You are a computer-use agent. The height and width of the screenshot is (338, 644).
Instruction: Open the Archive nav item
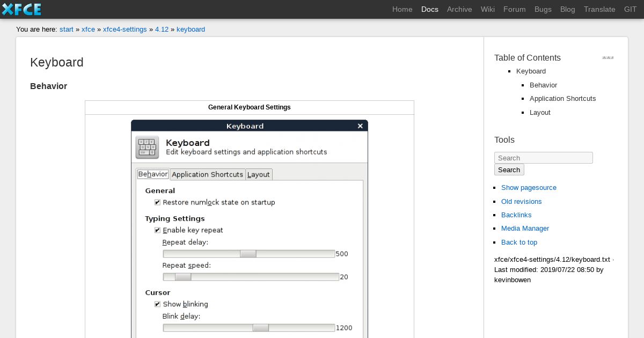pyautogui.click(x=459, y=9)
